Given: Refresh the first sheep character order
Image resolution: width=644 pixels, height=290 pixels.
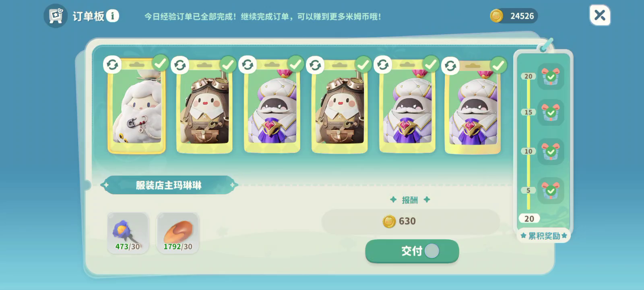Looking at the screenshot, I should click(112, 64).
